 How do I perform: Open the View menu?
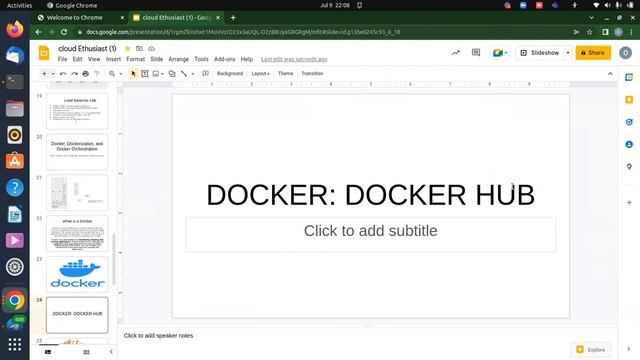94,59
